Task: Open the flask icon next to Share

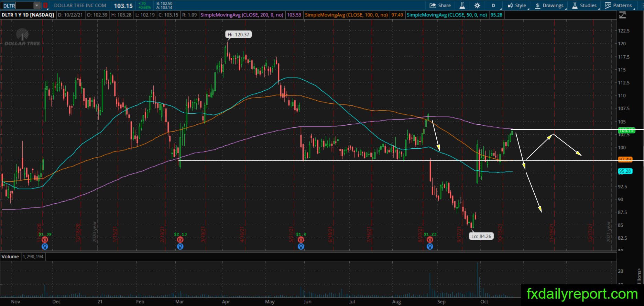Action: 462,5
